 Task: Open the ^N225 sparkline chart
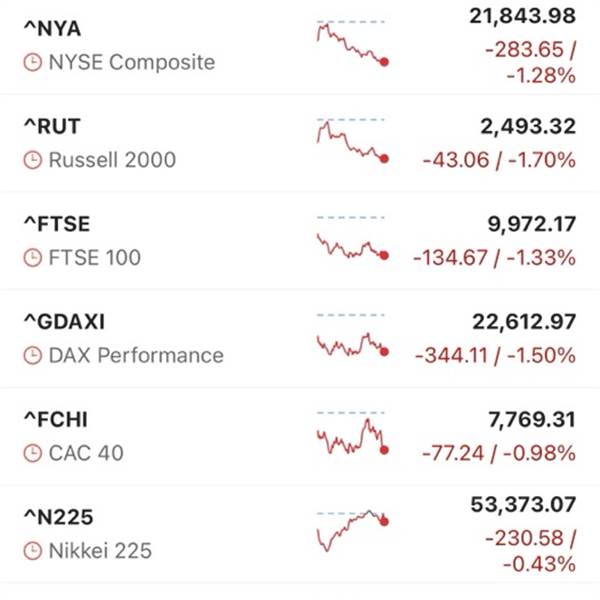[x=352, y=530]
